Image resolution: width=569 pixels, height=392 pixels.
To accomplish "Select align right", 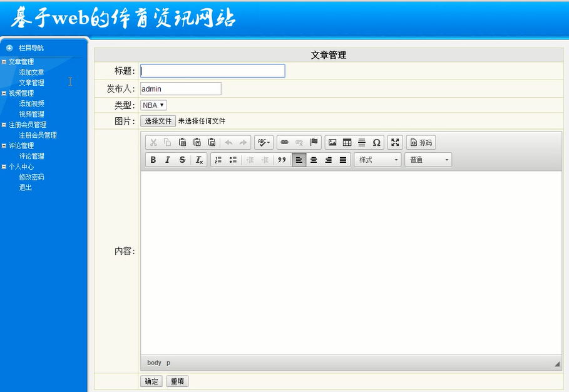I will coord(329,160).
